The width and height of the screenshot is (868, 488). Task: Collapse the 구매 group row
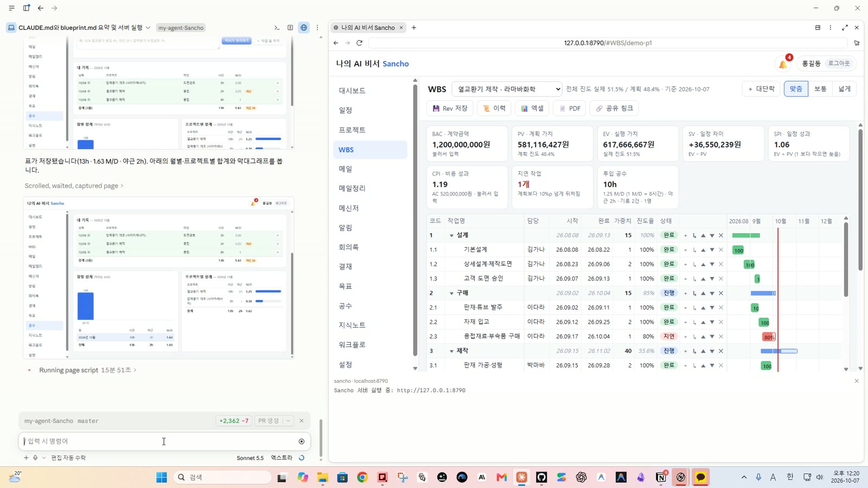click(451, 293)
